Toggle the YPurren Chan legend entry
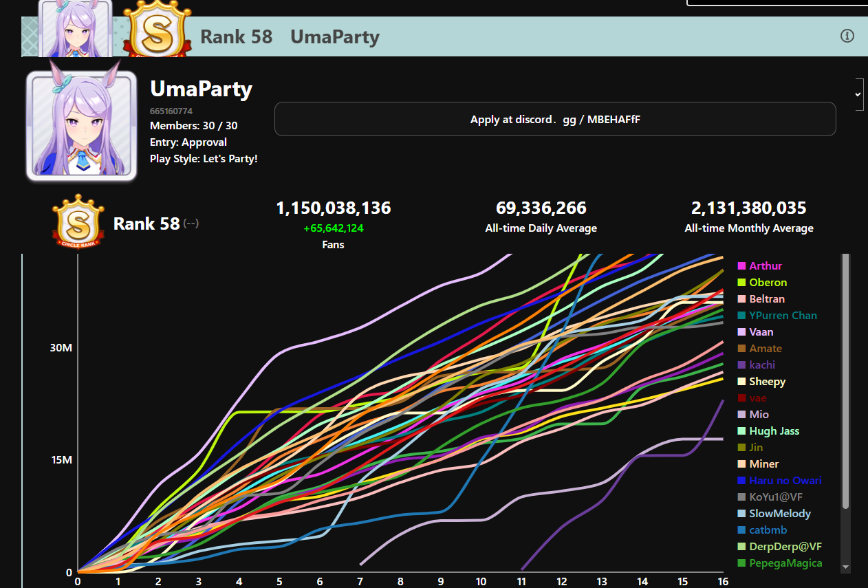 coord(777,316)
